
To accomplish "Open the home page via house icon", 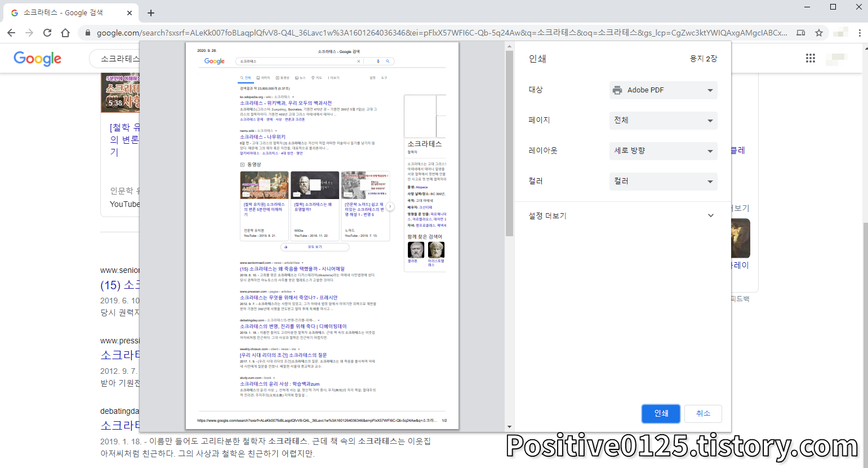I will [65, 33].
